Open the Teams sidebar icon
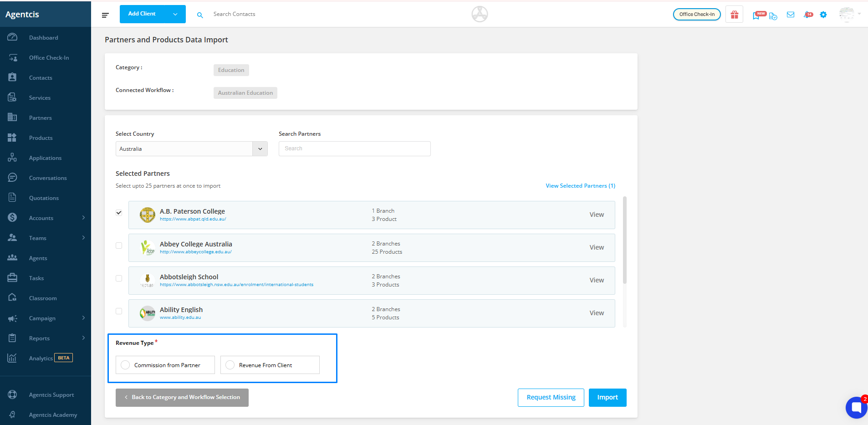 [x=12, y=238]
